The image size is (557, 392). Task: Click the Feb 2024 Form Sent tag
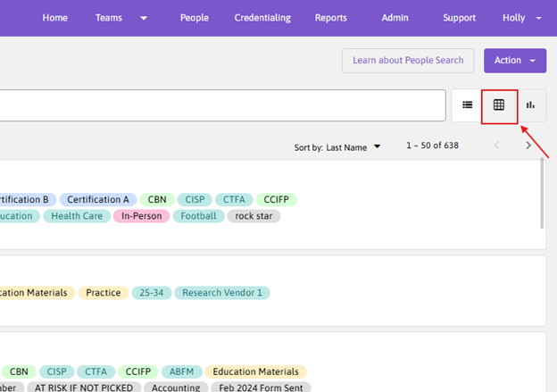point(261,387)
